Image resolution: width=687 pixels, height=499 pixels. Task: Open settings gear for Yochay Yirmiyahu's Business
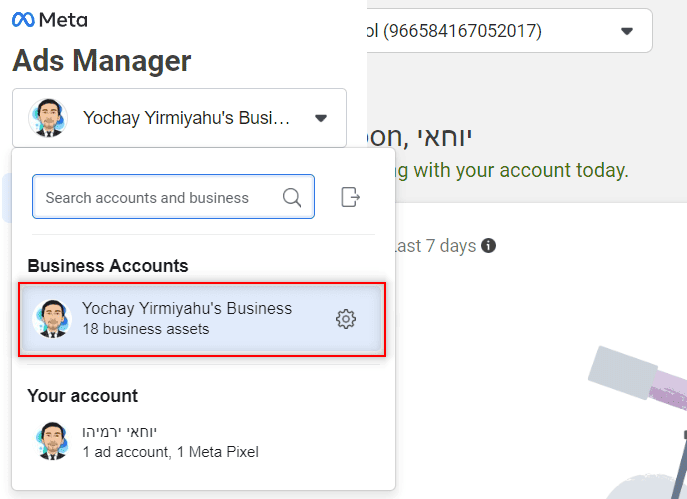coord(346,319)
